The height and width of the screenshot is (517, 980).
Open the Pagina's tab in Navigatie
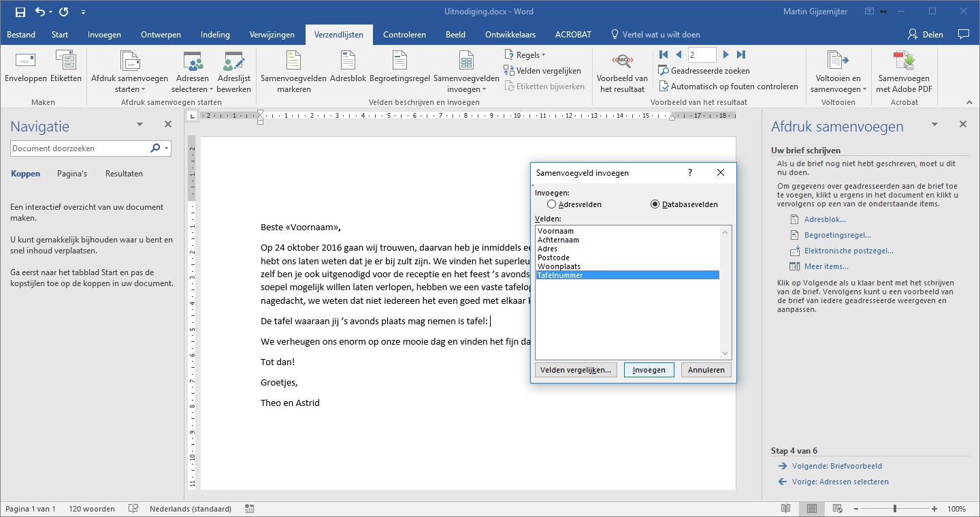[x=72, y=174]
